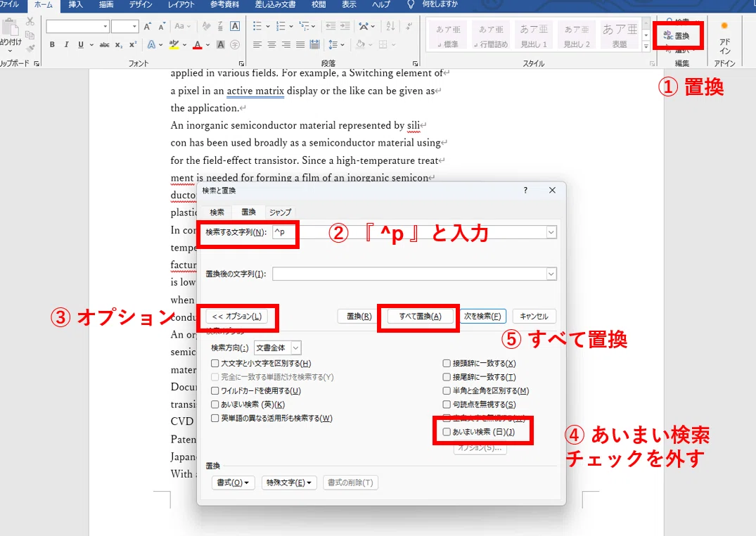Viewport: 756px width, 536px height.
Task: Open the 挿入 ribbon tab
Action: pos(76,5)
